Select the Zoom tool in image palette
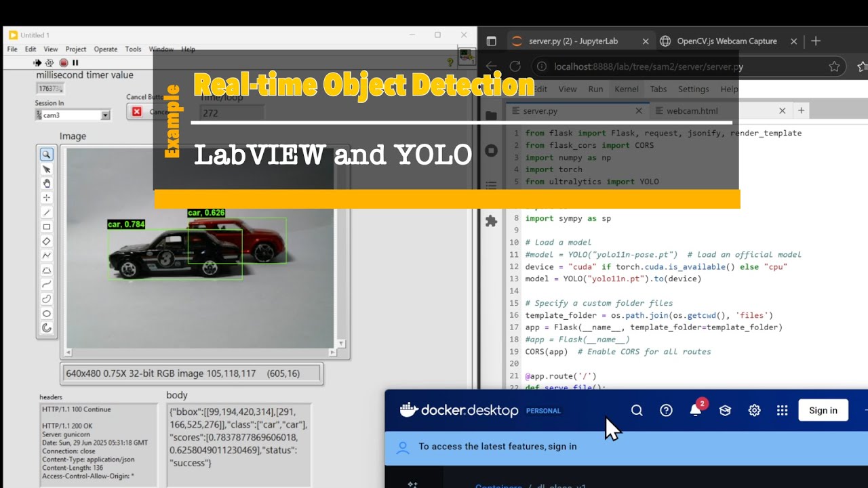The width and height of the screenshot is (868, 488). [47, 155]
